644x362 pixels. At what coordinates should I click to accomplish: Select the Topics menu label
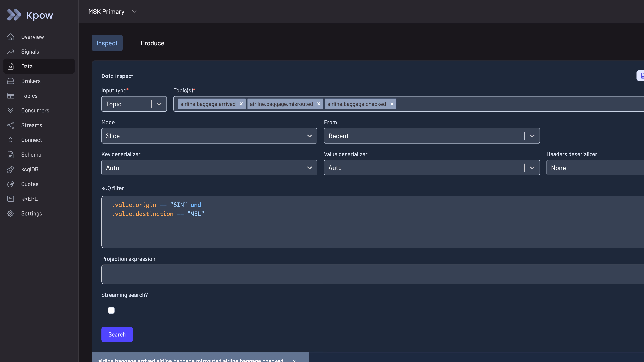(x=29, y=96)
